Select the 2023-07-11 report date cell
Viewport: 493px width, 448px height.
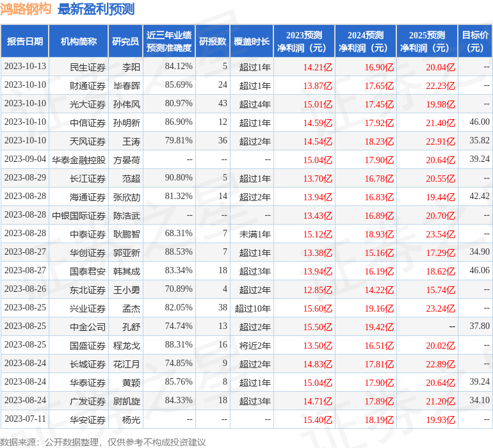[x=25, y=419]
